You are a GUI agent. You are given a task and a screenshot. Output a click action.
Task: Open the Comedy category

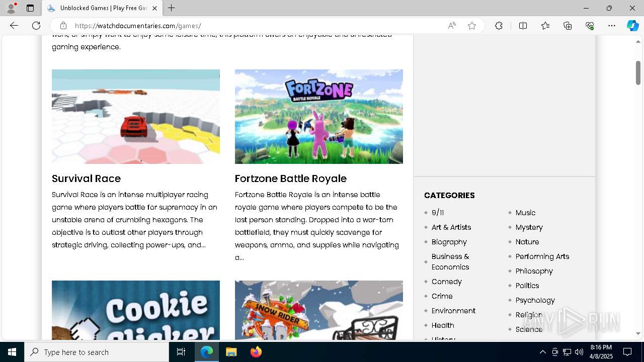click(447, 282)
